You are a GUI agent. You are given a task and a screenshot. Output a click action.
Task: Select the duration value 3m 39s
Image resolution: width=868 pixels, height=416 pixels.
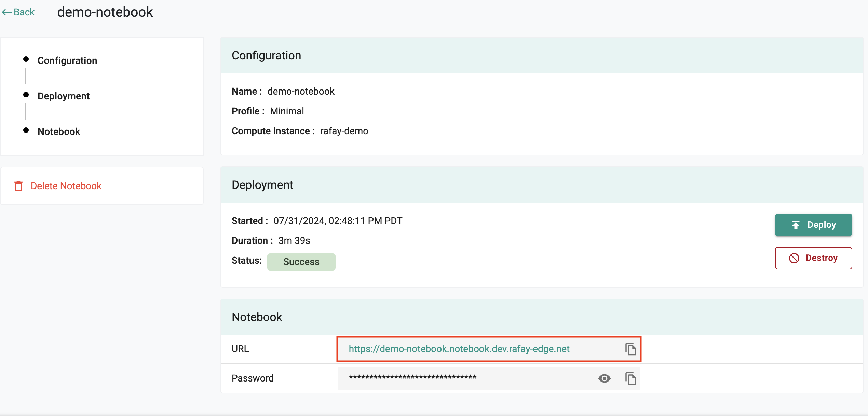(294, 240)
